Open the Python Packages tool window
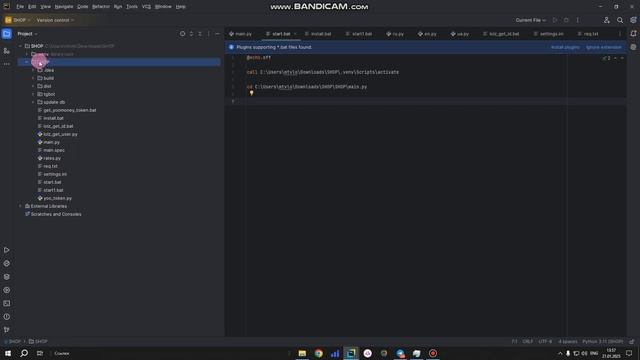 pos(7,264)
